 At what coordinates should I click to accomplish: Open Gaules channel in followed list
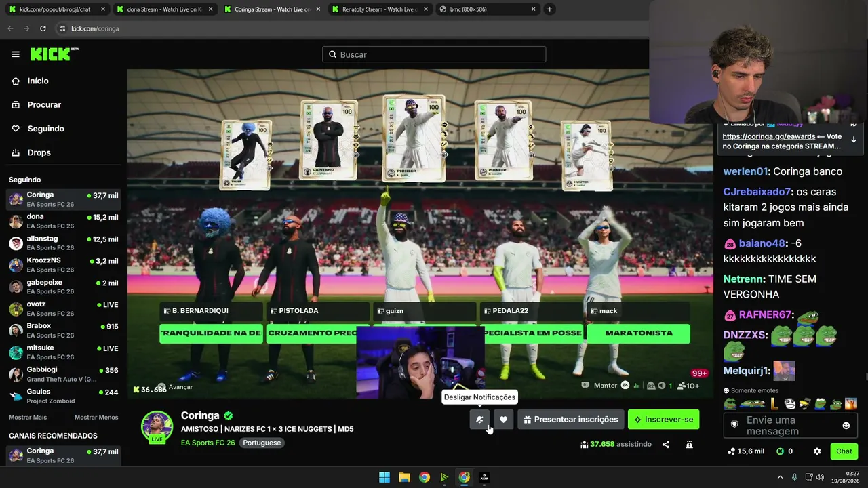(x=64, y=396)
